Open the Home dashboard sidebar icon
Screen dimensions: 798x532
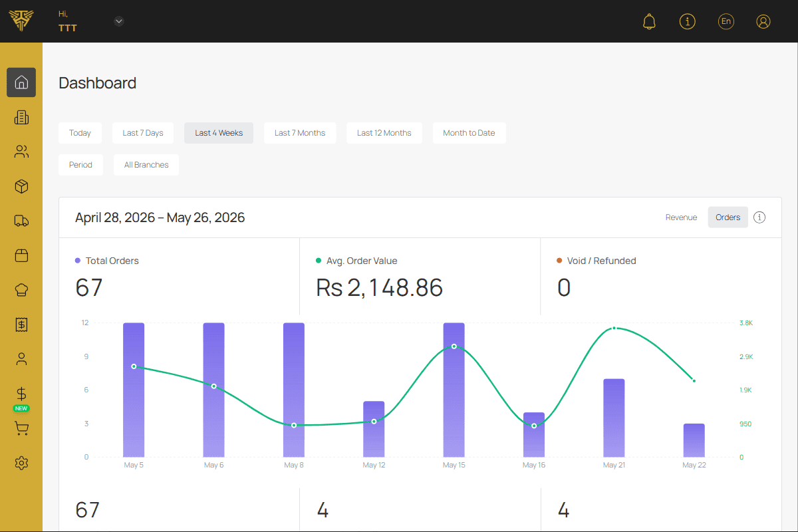pos(21,82)
